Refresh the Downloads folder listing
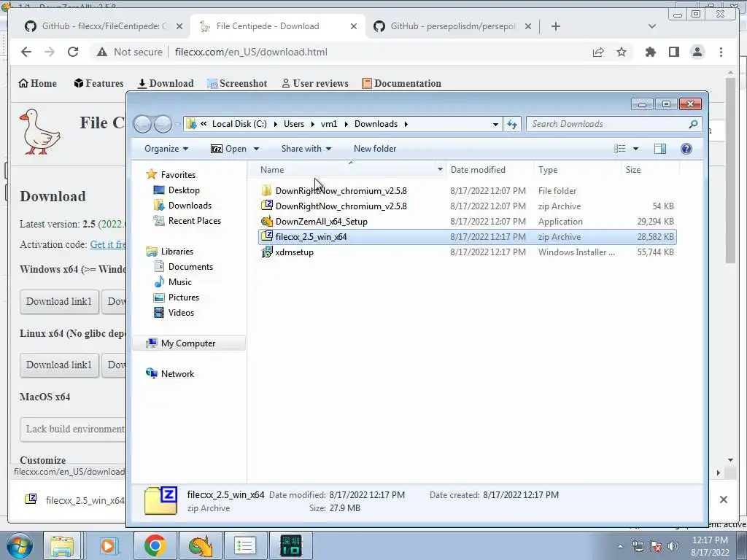Viewport: 747px width, 560px height. [x=512, y=124]
